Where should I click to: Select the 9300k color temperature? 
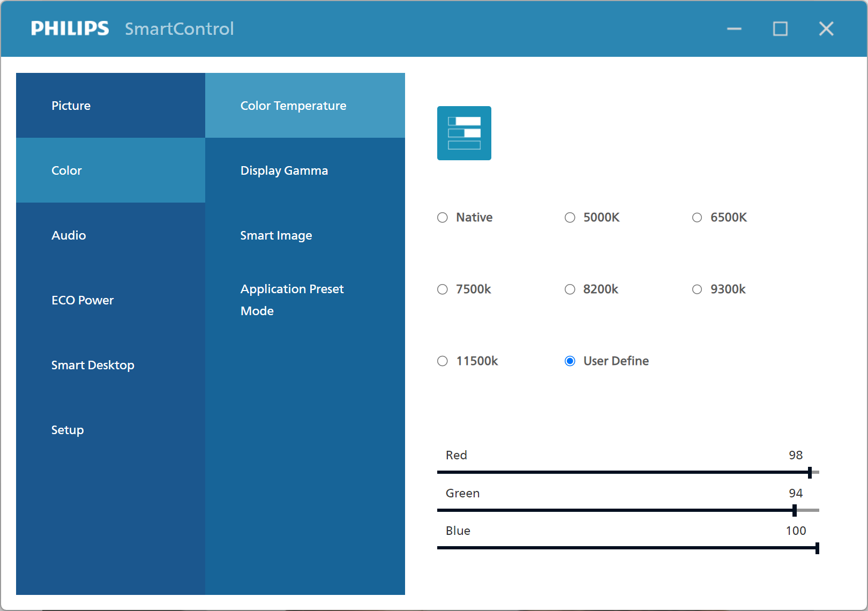coord(697,289)
